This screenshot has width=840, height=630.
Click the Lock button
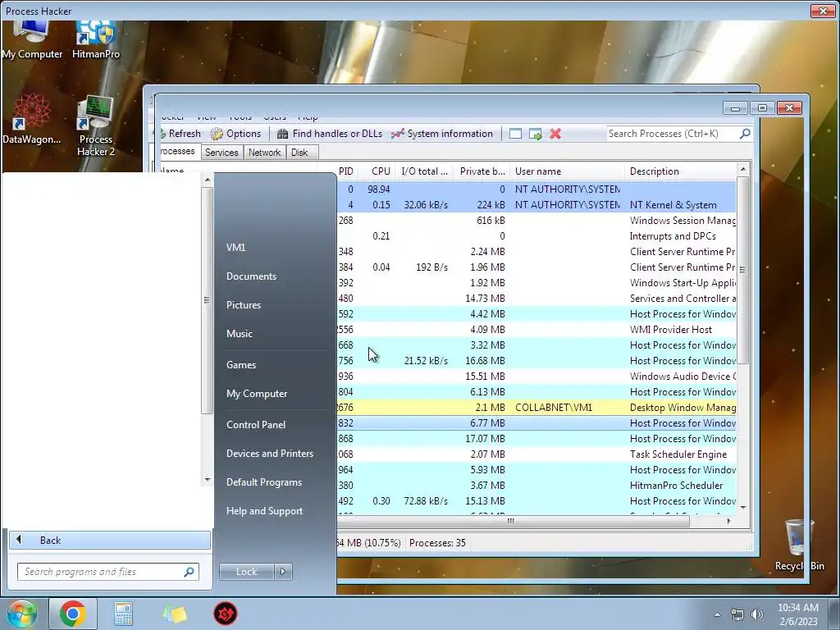coord(246,572)
